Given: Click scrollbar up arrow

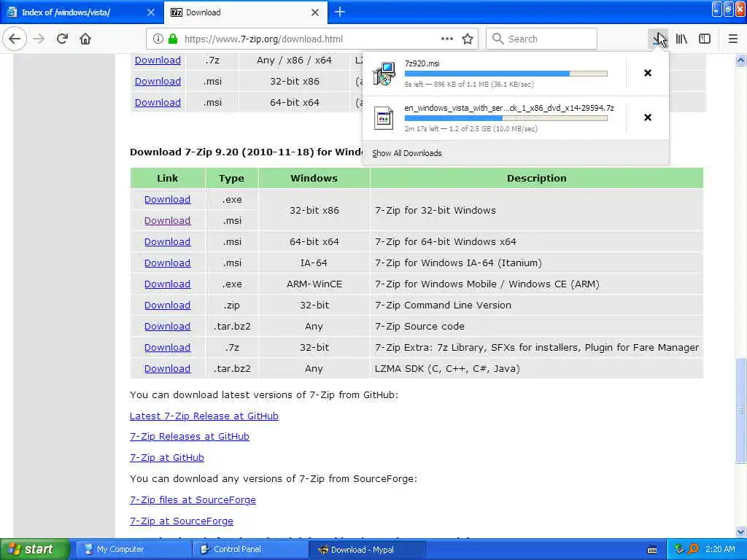Looking at the screenshot, I should point(741,60).
